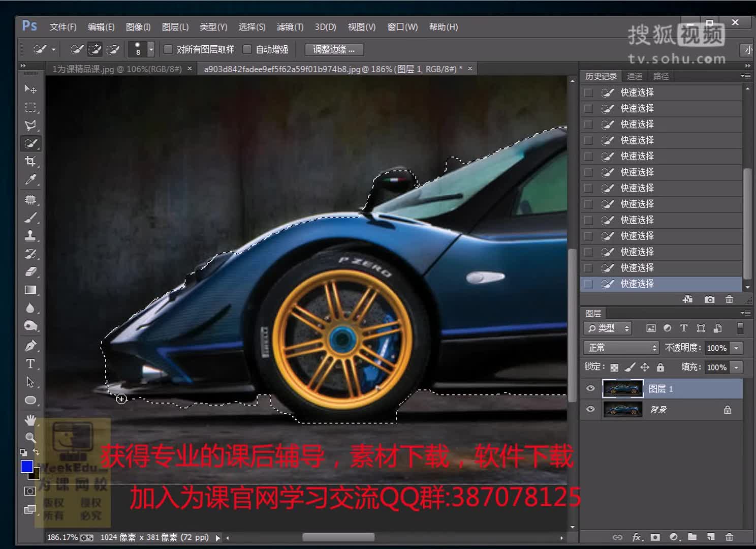756x549 pixels.
Task: Open the fill (填充) slider dropdown
Action: coord(736,367)
